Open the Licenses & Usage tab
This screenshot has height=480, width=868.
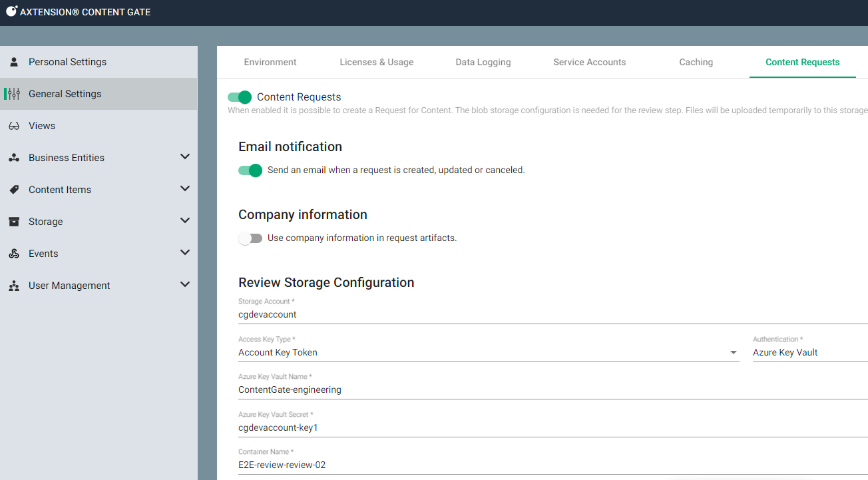click(x=377, y=62)
